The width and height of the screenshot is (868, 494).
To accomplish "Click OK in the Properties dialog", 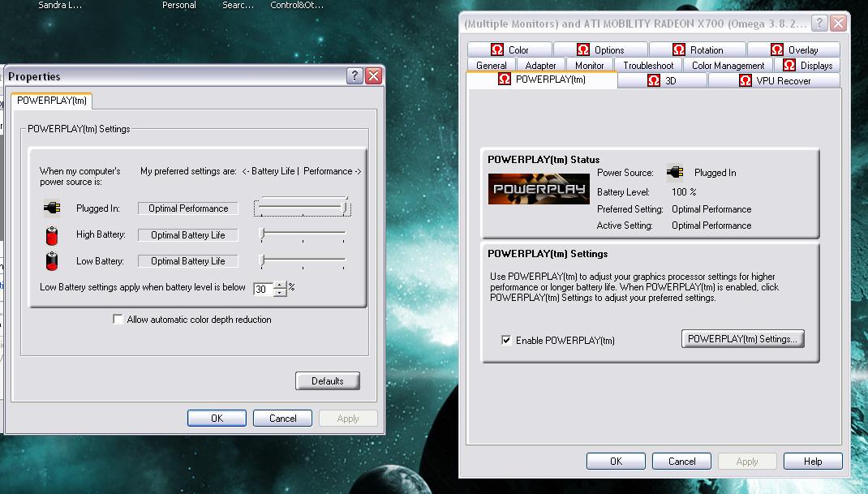I will (217, 418).
